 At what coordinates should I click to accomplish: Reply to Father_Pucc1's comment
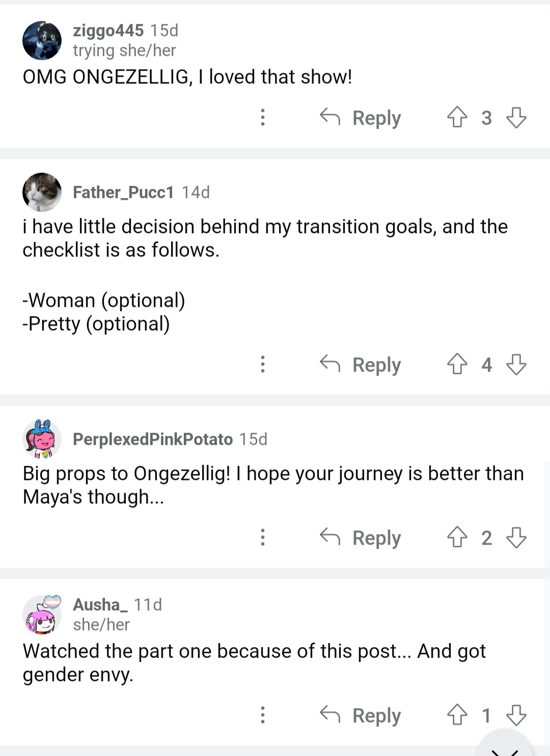(361, 365)
